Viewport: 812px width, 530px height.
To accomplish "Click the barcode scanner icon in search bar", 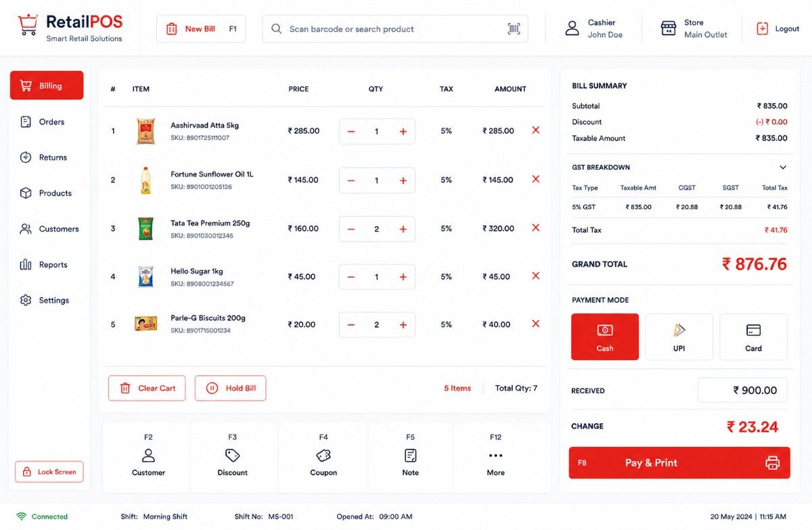I will click(514, 29).
